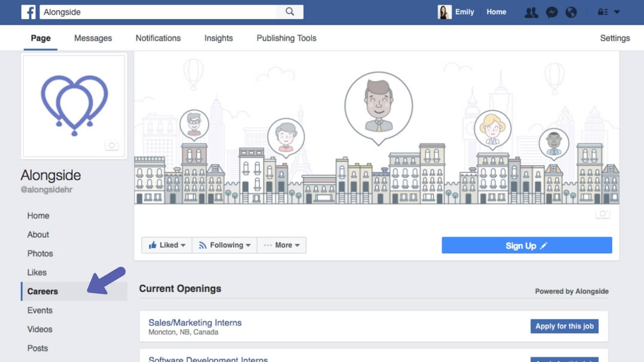Expand the account menu arrow
644x362 pixels.
tap(617, 12)
